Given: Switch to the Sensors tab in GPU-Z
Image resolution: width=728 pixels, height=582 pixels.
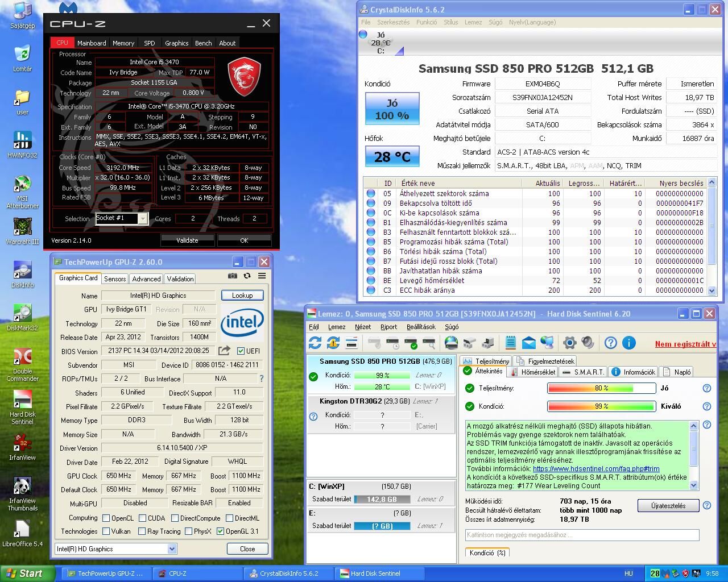Looking at the screenshot, I should [115, 278].
